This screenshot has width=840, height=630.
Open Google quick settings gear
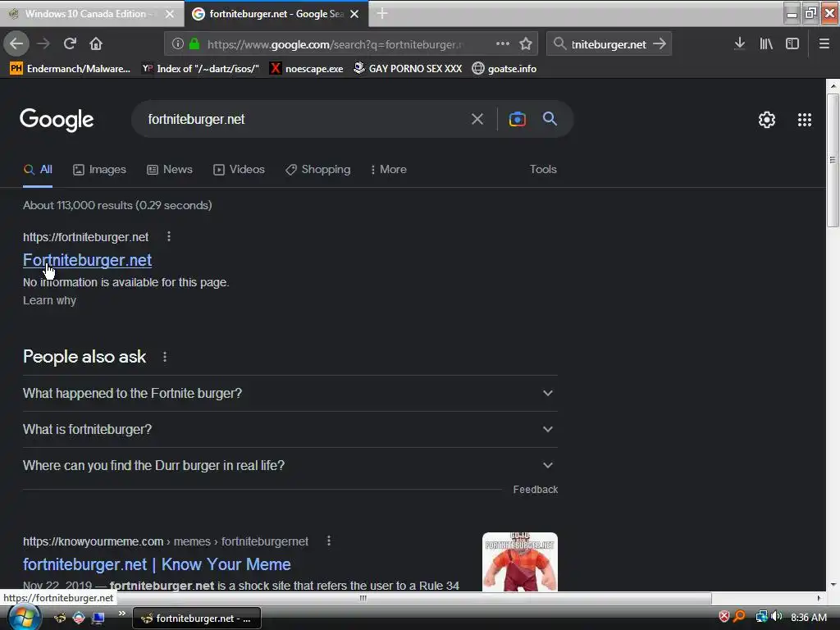point(767,120)
